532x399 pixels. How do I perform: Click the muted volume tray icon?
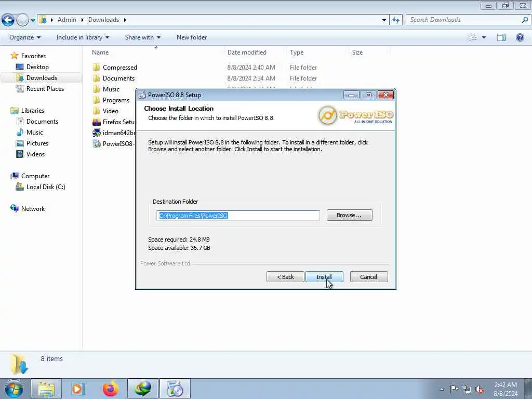tap(480, 390)
